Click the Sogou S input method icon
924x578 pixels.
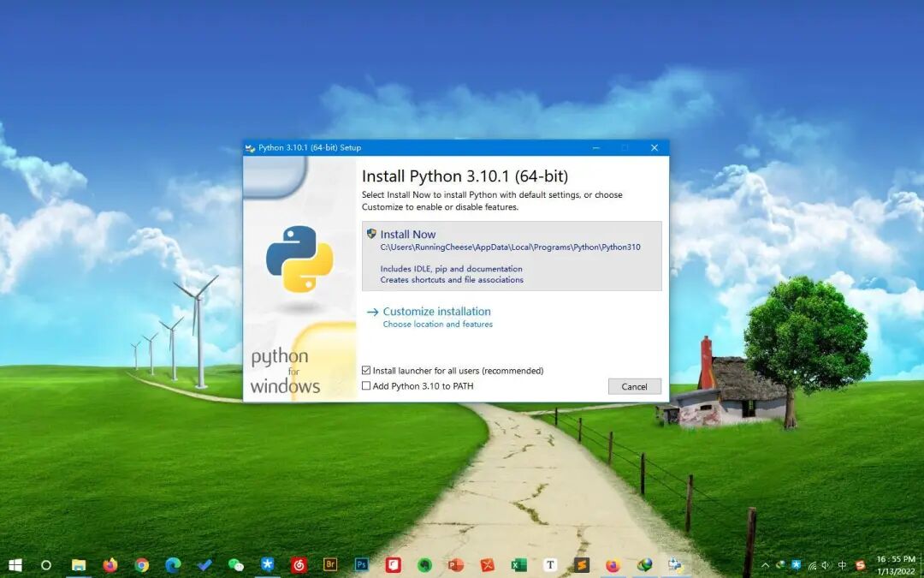pos(861,565)
